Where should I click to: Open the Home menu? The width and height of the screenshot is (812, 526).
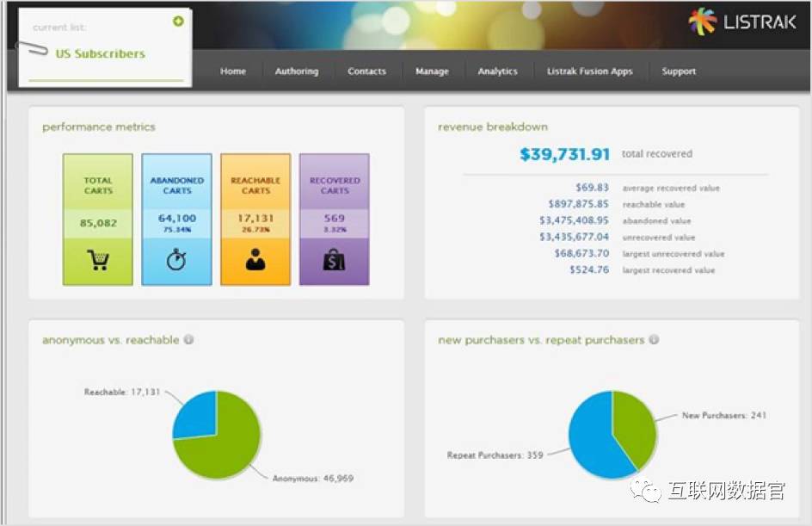click(x=233, y=71)
